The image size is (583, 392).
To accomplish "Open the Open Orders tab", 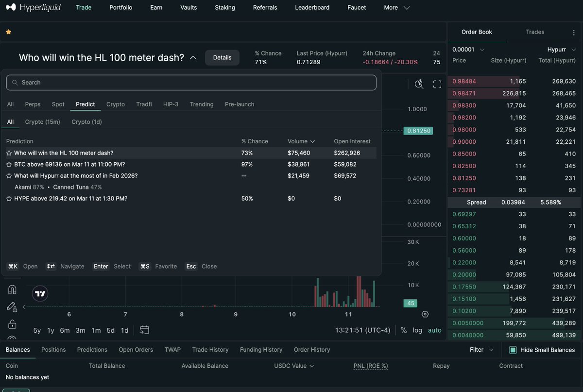I will (136, 350).
